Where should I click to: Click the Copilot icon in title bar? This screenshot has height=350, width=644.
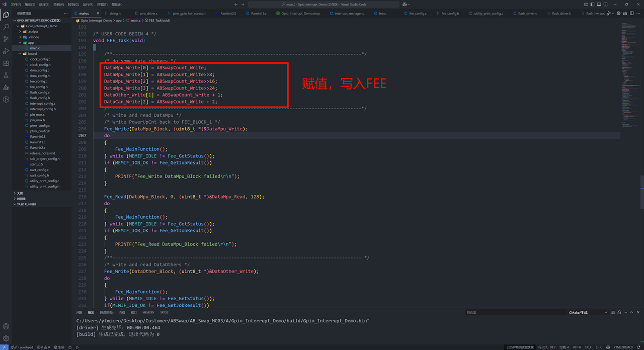coord(405,5)
